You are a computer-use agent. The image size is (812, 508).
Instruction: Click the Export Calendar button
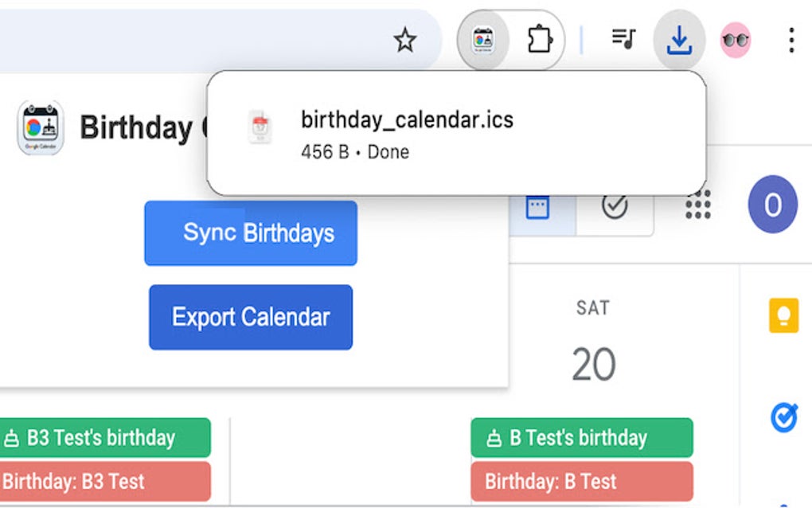[251, 317]
